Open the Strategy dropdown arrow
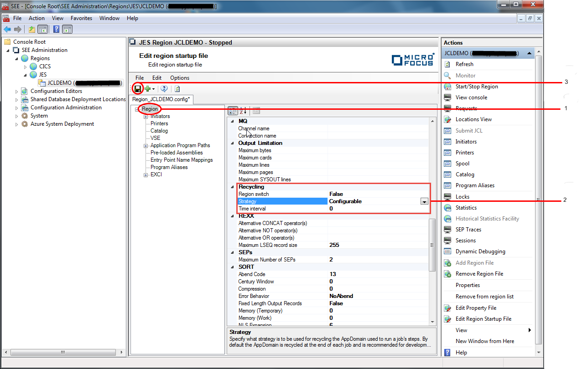588x369 pixels. [x=424, y=201]
